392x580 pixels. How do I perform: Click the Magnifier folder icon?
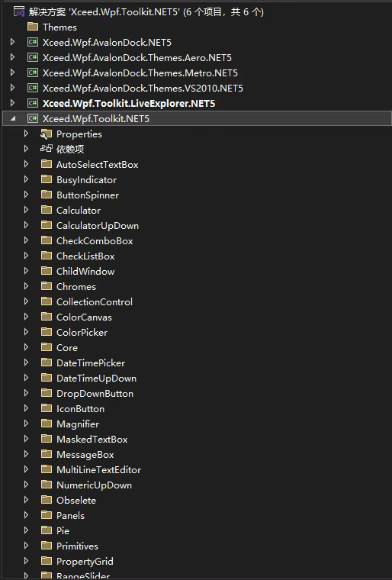[x=47, y=423]
